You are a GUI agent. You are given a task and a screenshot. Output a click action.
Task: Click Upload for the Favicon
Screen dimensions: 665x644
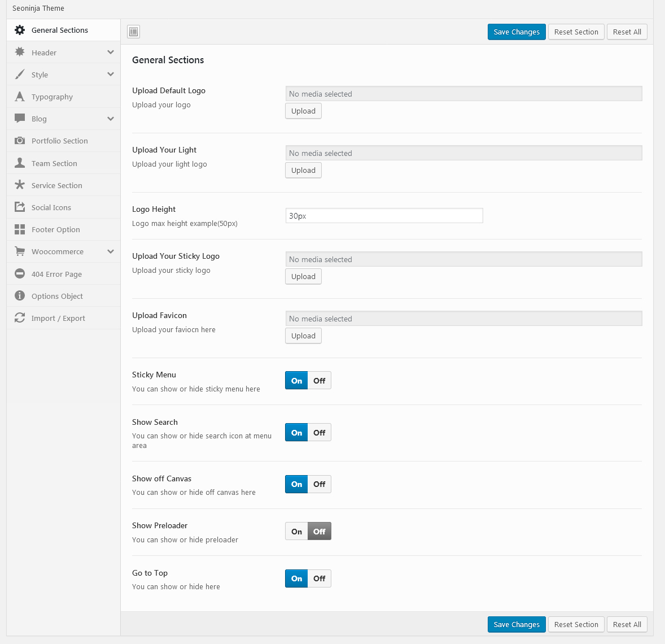[x=303, y=336]
